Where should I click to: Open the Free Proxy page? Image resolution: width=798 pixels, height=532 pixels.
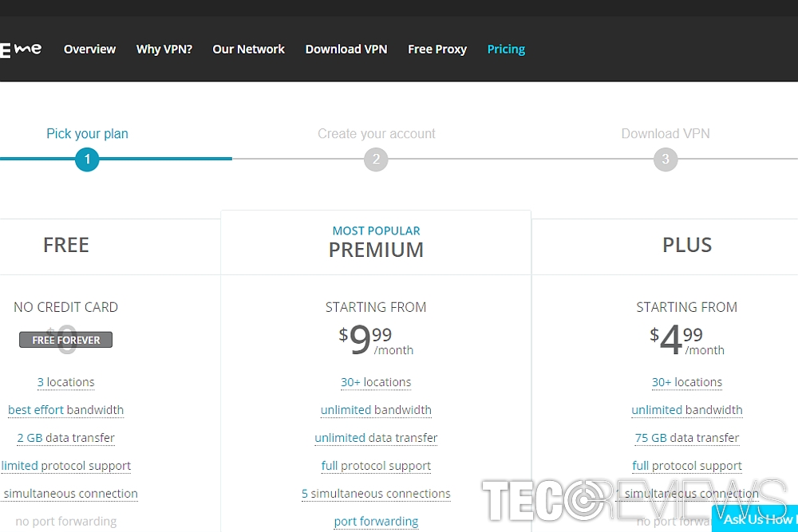(437, 49)
